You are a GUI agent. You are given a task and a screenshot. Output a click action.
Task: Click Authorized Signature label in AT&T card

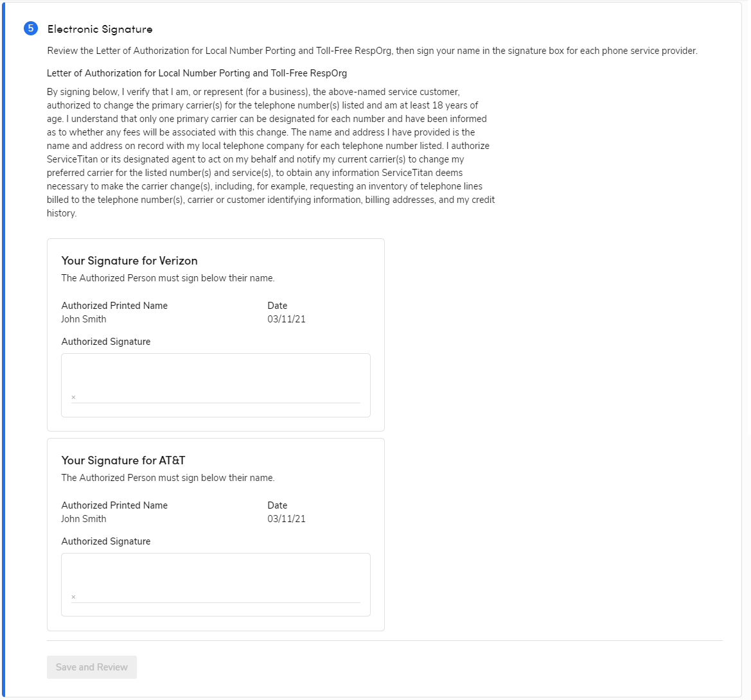point(106,541)
